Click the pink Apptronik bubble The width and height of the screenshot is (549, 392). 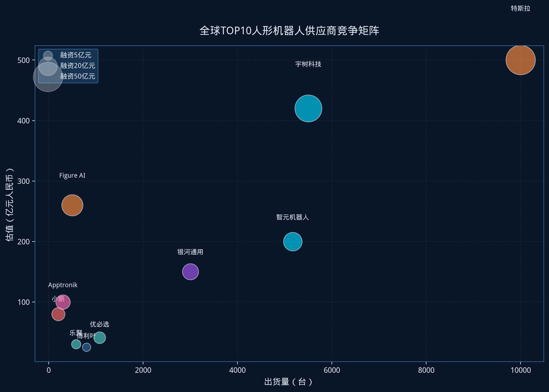pos(63,302)
